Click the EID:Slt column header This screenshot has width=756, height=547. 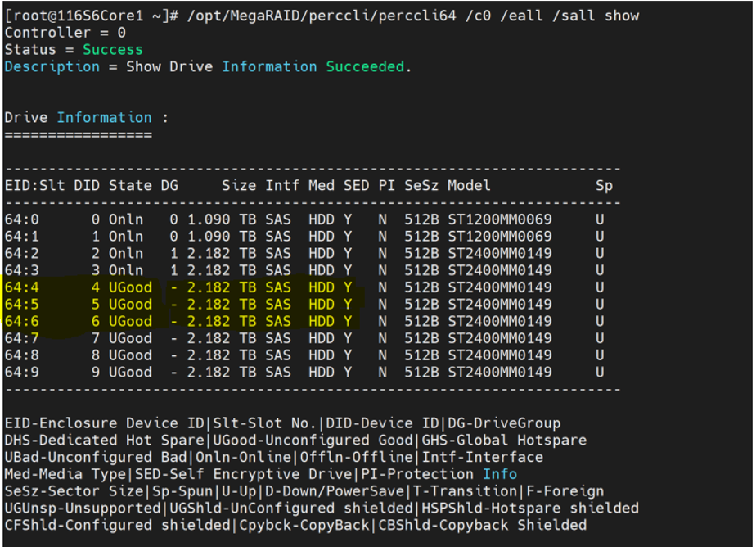pos(34,186)
